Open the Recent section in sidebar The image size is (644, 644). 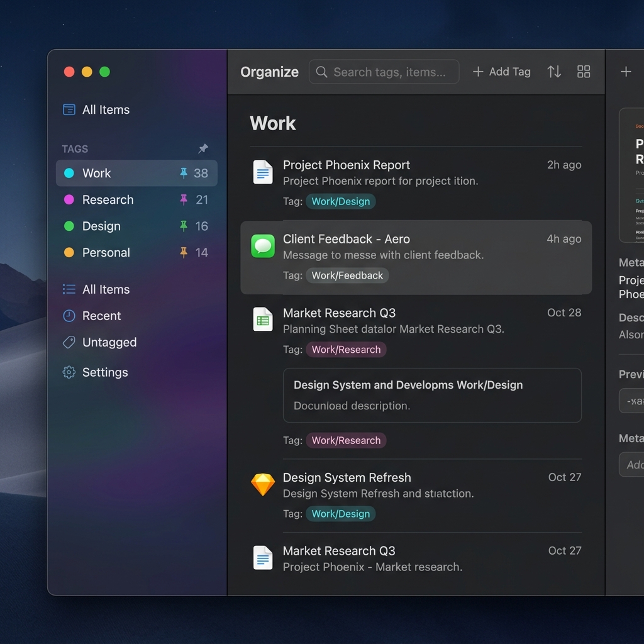[x=101, y=316]
